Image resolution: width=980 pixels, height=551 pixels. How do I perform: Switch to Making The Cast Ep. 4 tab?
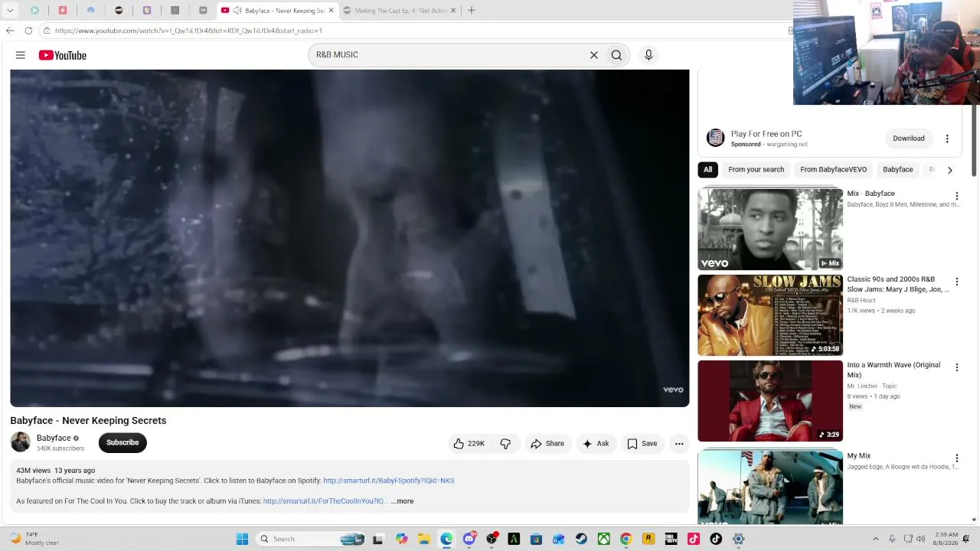398,11
